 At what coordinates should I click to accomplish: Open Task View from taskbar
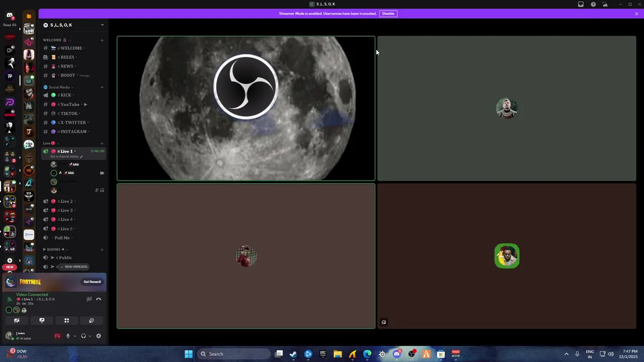tap(279, 354)
